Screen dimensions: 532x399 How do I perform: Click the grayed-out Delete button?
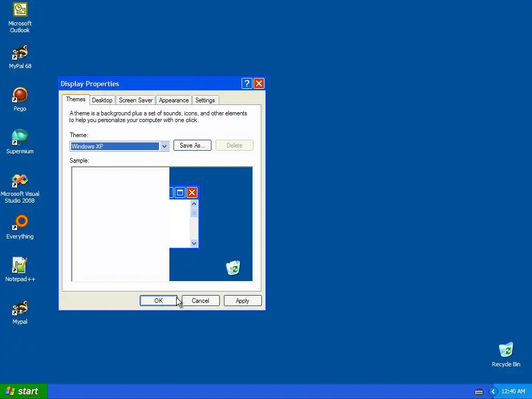(x=234, y=145)
